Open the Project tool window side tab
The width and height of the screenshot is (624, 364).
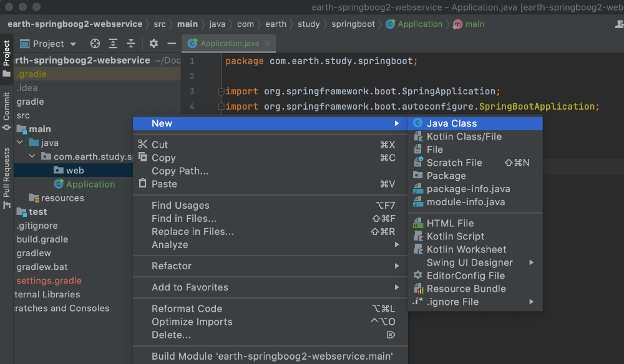click(6, 59)
